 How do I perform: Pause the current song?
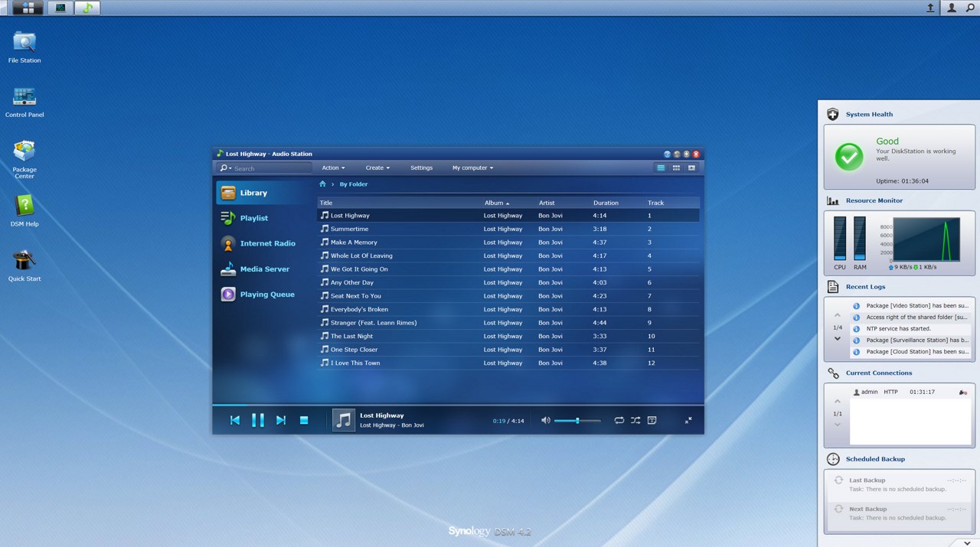[x=258, y=420]
